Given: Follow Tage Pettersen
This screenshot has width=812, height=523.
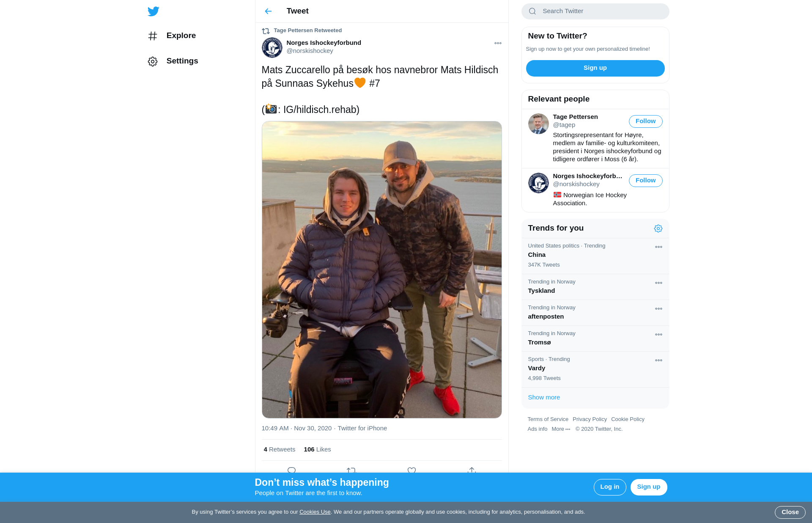Looking at the screenshot, I should (x=645, y=121).
